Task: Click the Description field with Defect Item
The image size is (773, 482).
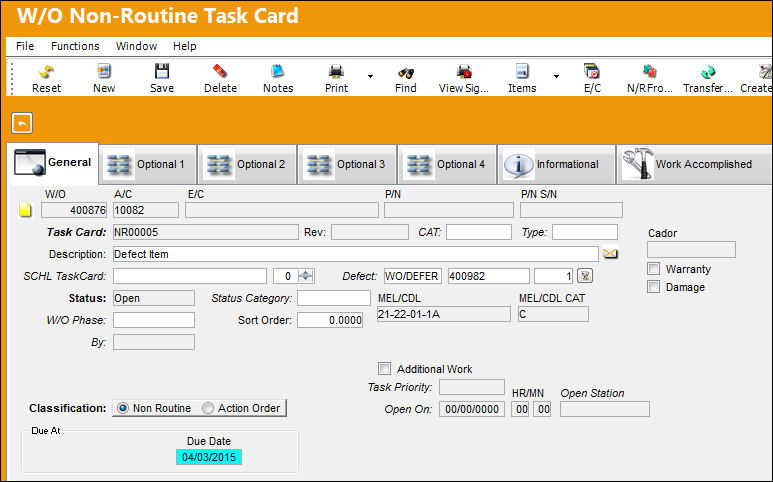Action: [355, 254]
